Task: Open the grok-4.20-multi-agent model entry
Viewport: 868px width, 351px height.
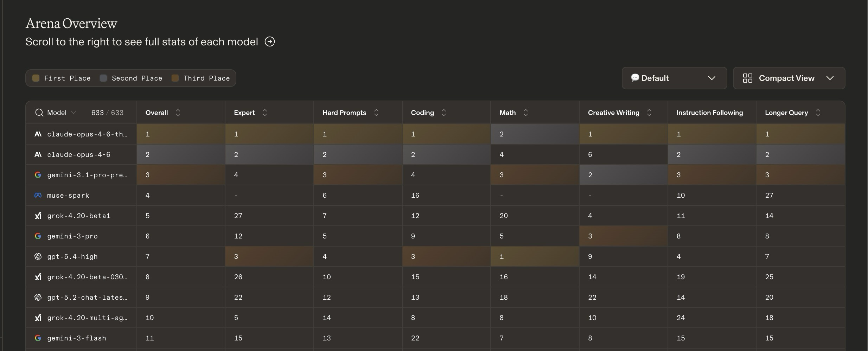Action: [87, 318]
